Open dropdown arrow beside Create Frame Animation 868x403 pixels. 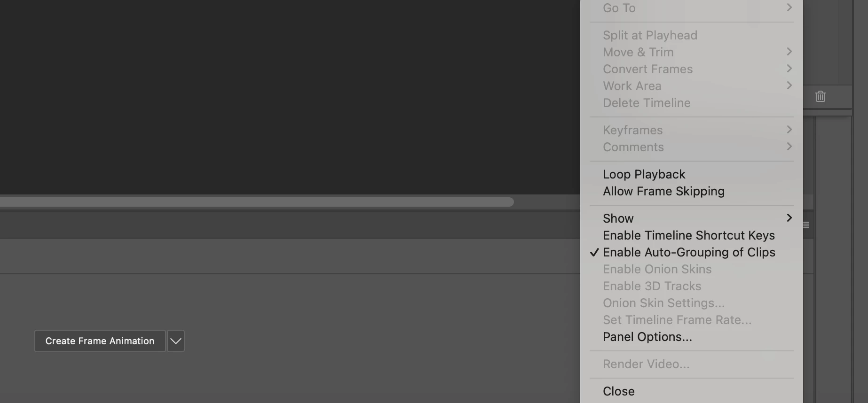176,341
